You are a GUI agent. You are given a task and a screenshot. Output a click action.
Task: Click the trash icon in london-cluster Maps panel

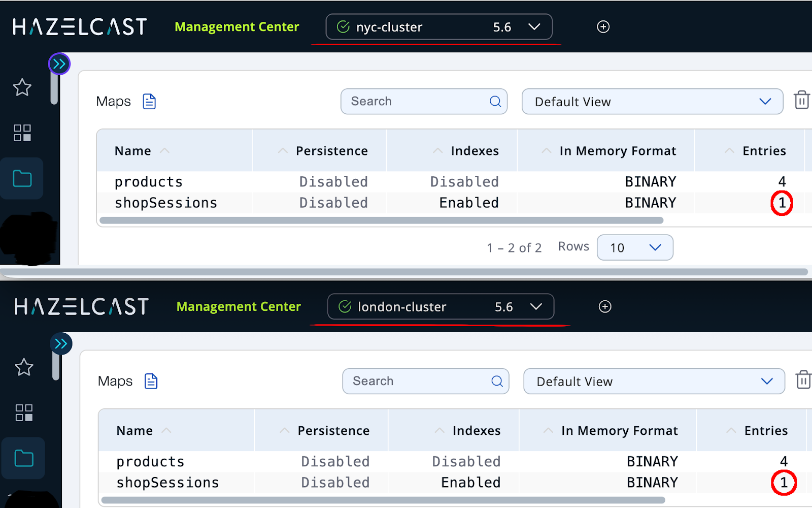(803, 380)
